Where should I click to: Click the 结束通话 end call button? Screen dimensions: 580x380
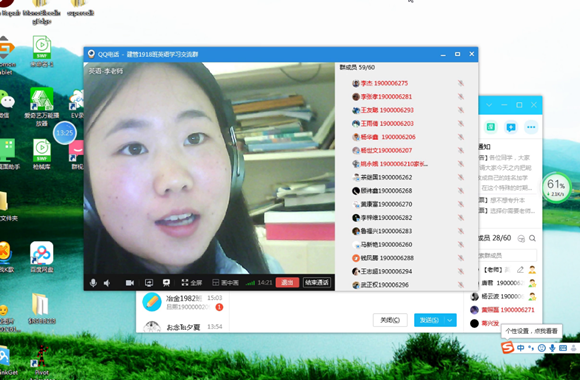317,283
